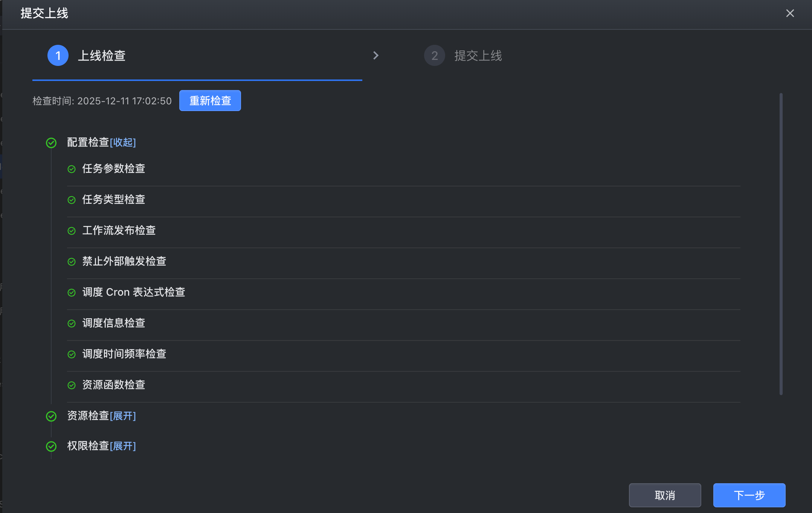Click check icon next to 调度 Cron 表达式检查
Image resolution: width=812 pixels, height=513 pixels.
72,293
